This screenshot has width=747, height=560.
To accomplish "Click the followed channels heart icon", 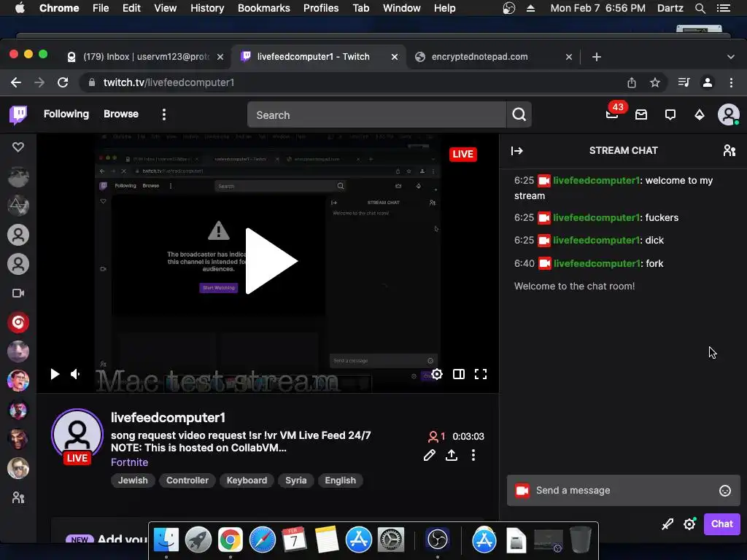I will (x=18, y=147).
